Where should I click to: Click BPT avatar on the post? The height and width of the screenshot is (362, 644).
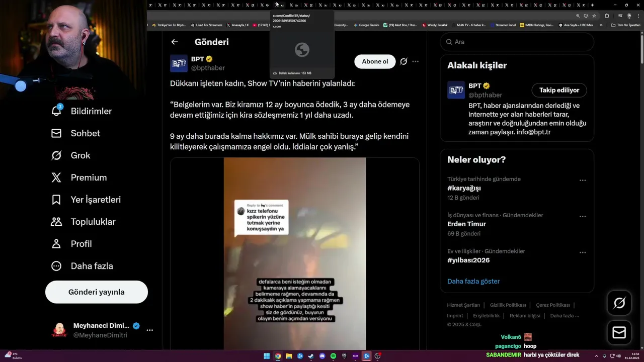(x=179, y=63)
